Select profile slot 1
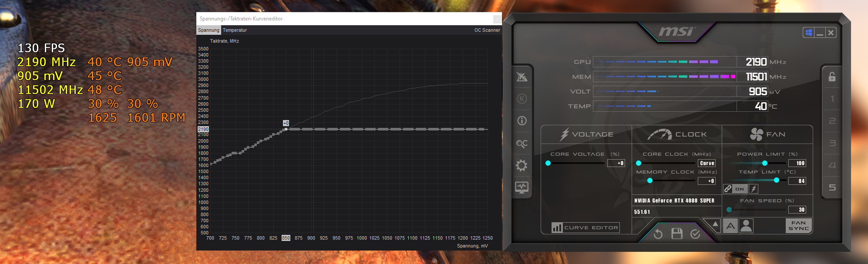 (x=832, y=99)
